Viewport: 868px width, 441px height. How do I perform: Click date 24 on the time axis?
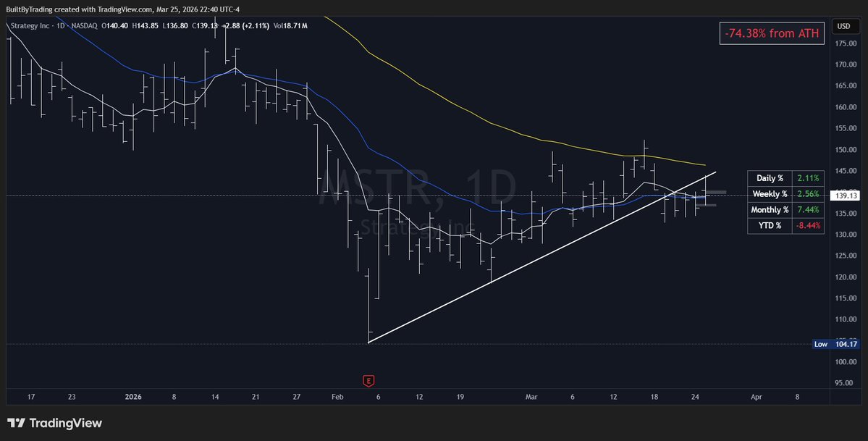(695, 397)
